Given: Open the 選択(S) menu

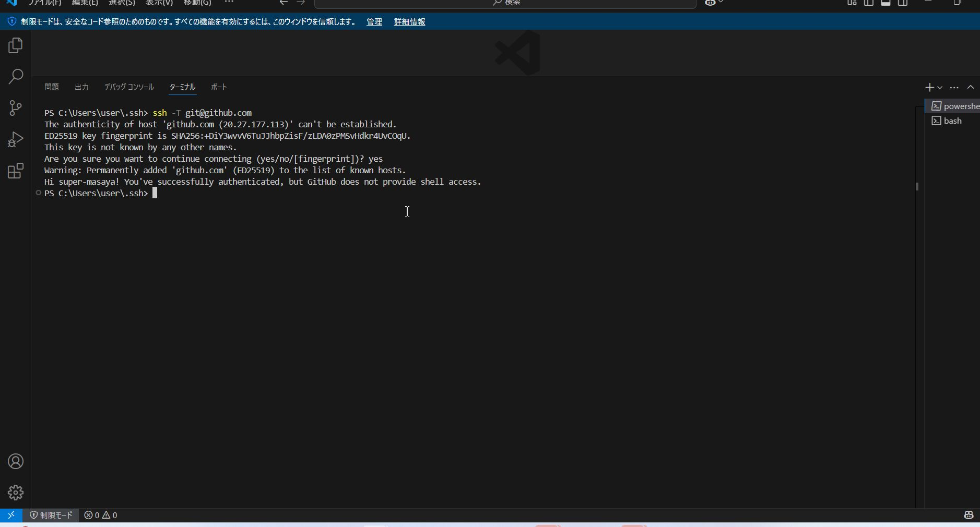Looking at the screenshot, I should 122,3.
